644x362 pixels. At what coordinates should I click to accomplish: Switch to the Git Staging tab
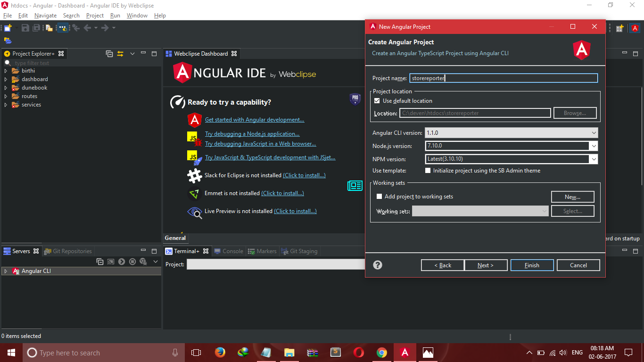coord(300,251)
